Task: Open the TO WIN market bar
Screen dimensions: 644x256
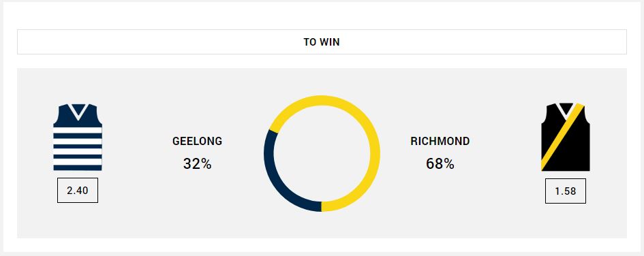Action: (322, 42)
